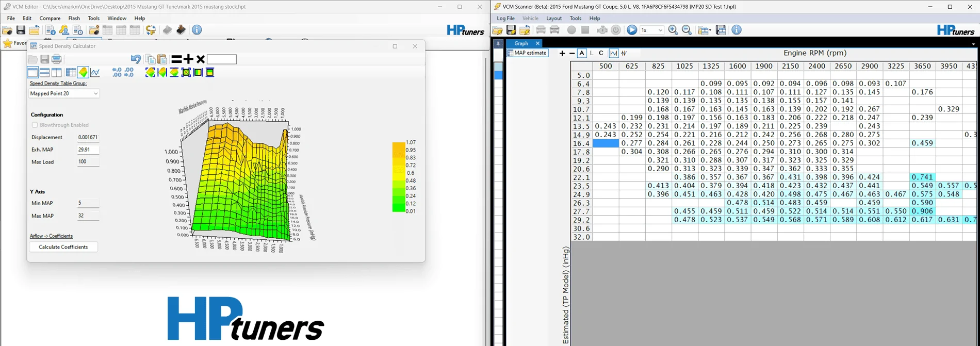
Task: Open the File menu in VCM Editor
Action: click(x=11, y=18)
